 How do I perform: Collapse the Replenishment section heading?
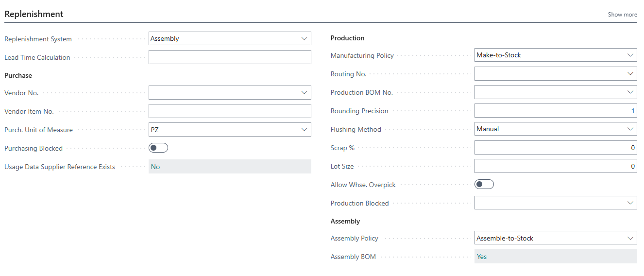(x=34, y=14)
